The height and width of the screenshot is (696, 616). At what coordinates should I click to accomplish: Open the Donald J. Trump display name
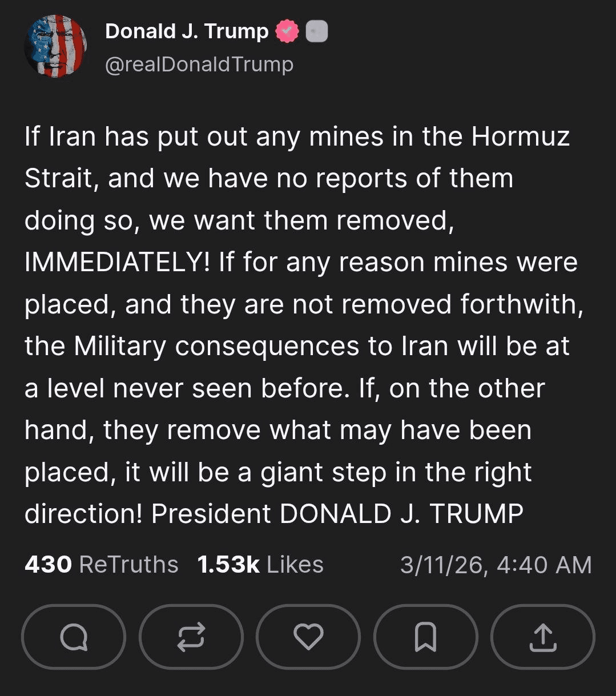(187, 31)
